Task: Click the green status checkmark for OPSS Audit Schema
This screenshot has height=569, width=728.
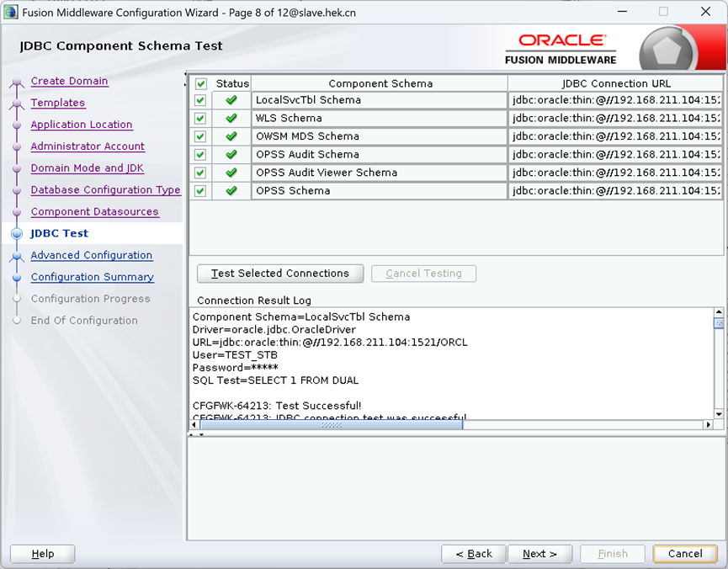Action: [x=231, y=154]
